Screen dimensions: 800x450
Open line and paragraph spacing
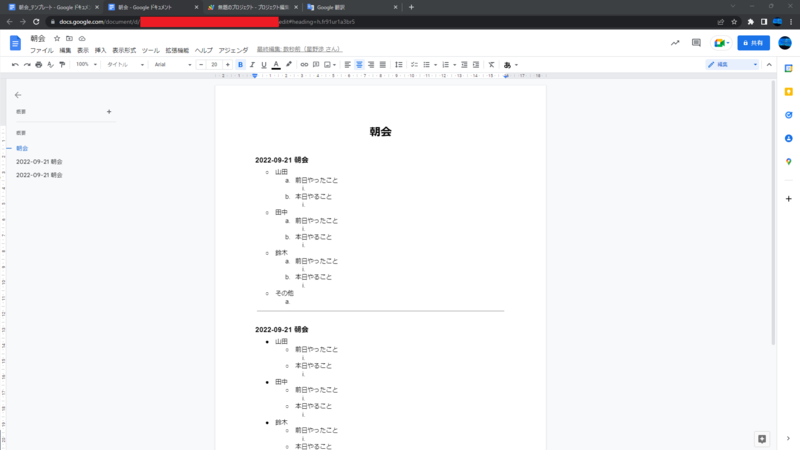[x=398, y=65]
